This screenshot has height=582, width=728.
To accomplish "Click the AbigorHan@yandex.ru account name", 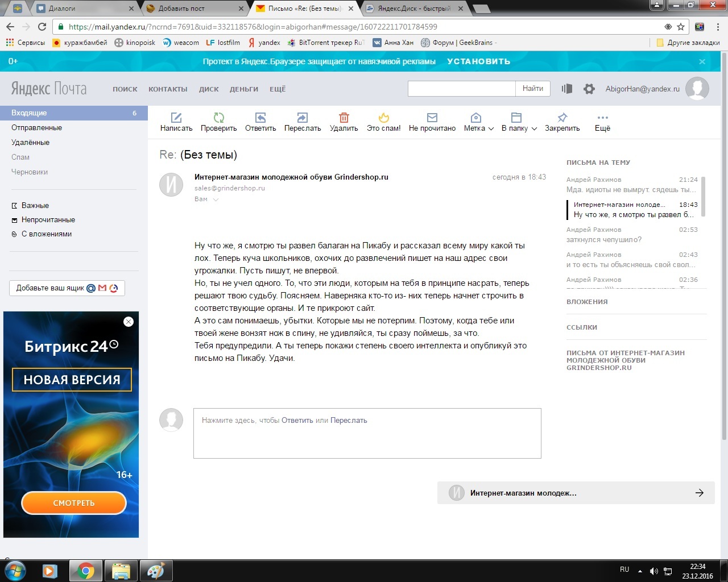I will [x=643, y=89].
